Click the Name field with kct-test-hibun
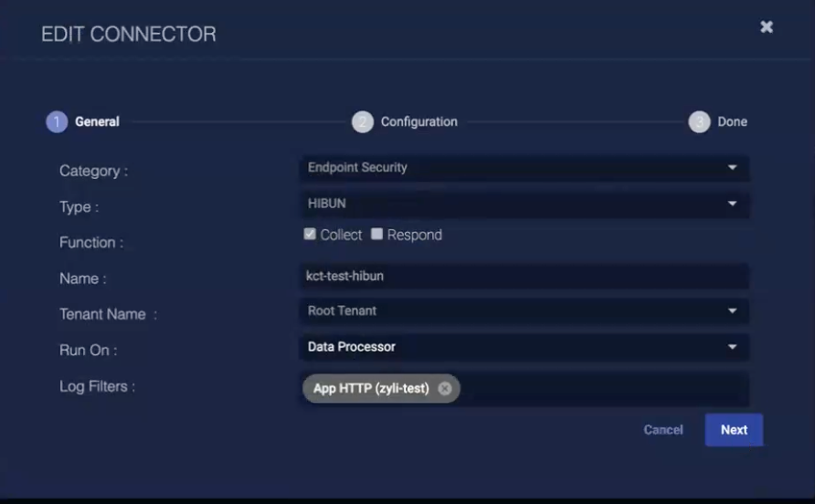Image resolution: width=815 pixels, height=504 pixels. (524, 276)
